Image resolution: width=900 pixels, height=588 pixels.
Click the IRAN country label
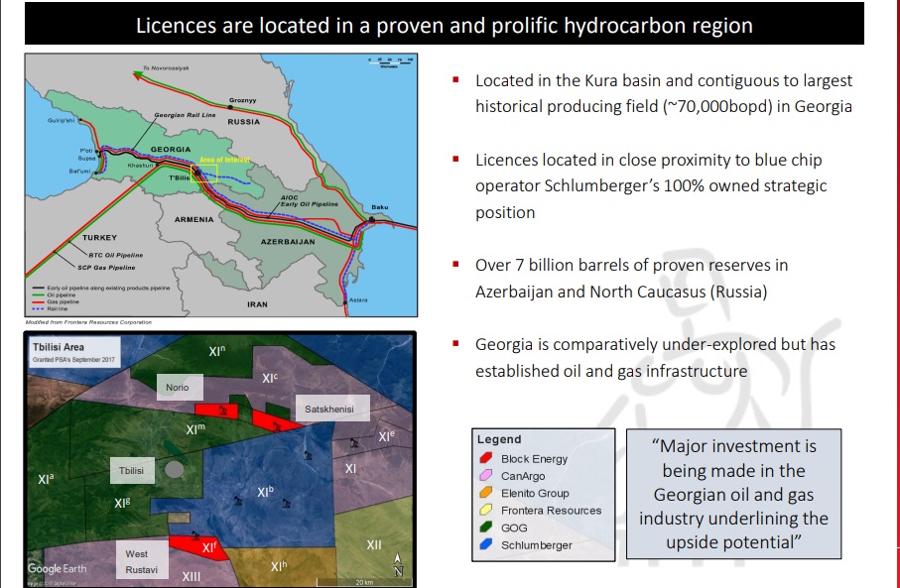point(257,304)
